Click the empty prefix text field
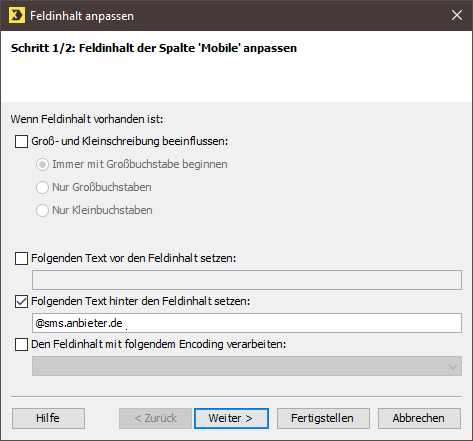Viewport: 473px width, 441px height. (247, 280)
